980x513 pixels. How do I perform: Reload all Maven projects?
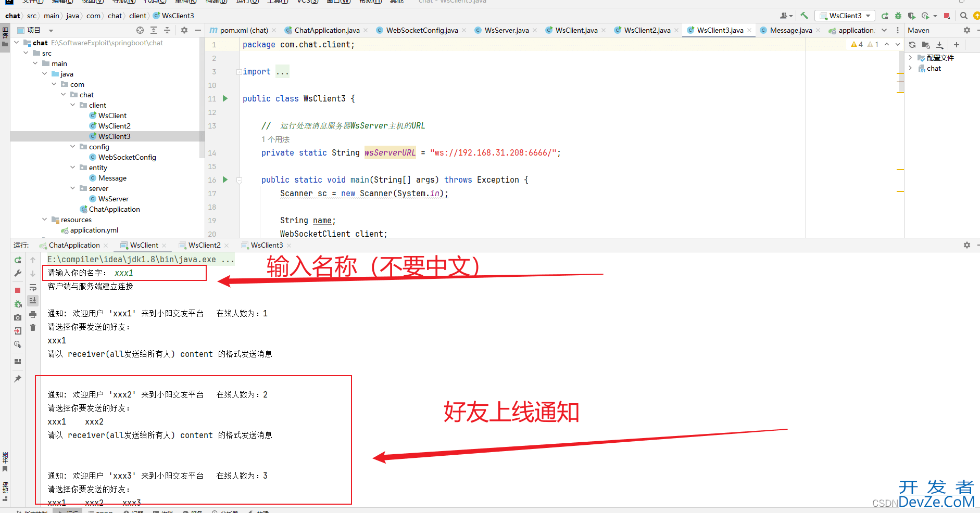[x=912, y=45]
